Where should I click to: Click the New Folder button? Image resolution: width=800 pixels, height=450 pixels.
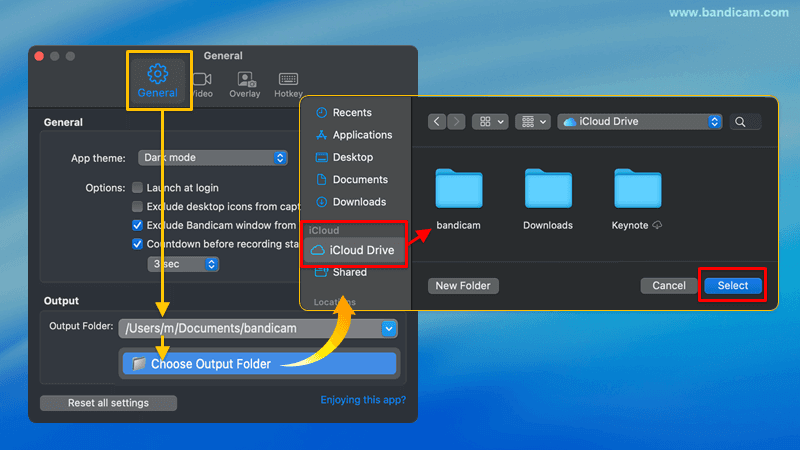pyautogui.click(x=463, y=286)
